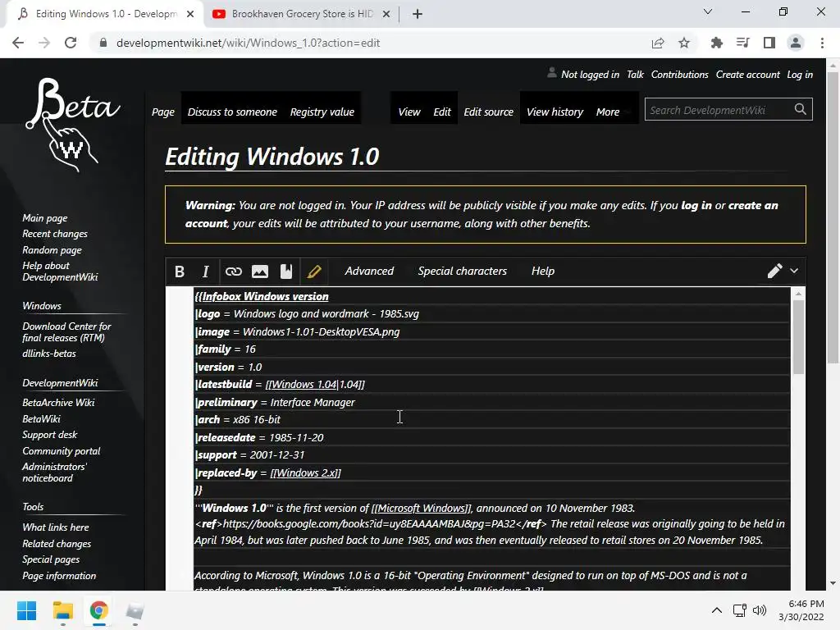Screen dimensions: 840x630
Task: Open BetaArchive Wiki link
Action: (x=58, y=403)
